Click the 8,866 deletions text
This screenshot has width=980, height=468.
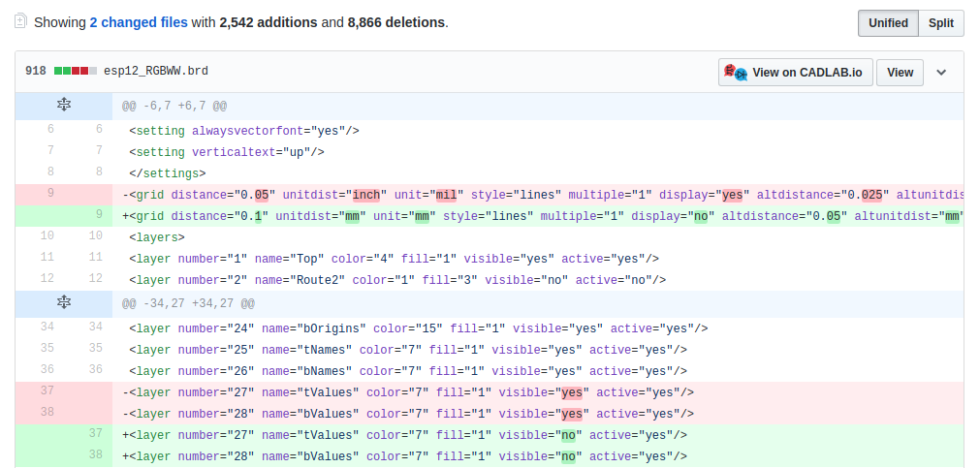(x=396, y=22)
